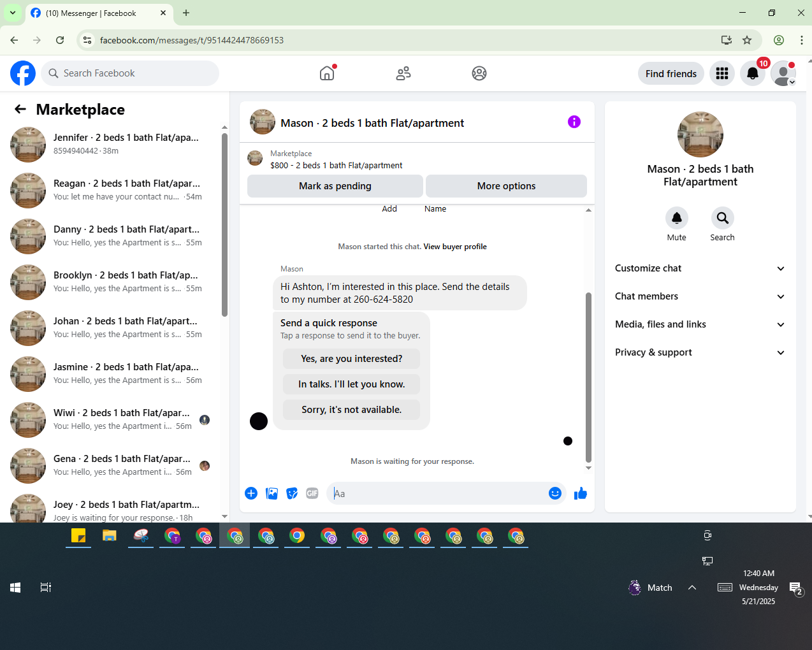The width and height of the screenshot is (812, 650).
Task: Open the Windows notification center
Action: click(796, 589)
